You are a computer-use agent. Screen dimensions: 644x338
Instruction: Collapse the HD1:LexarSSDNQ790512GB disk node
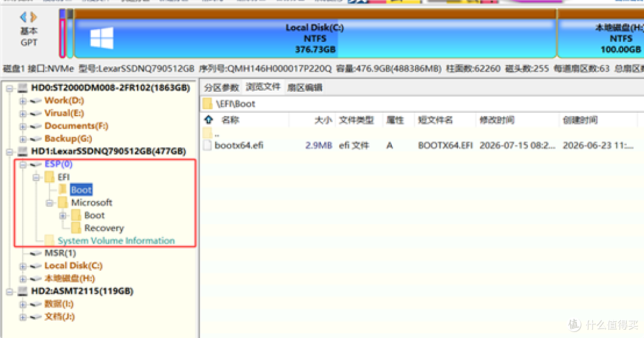[10, 151]
